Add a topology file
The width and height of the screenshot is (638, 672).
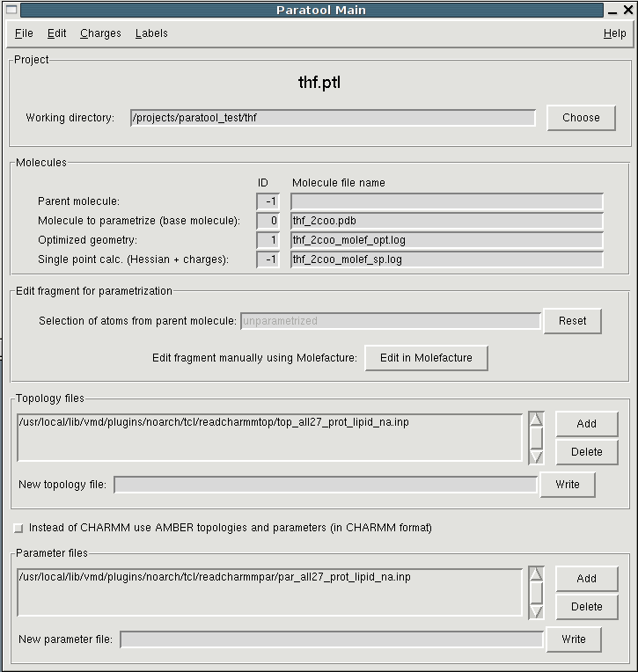tap(586, 424)
